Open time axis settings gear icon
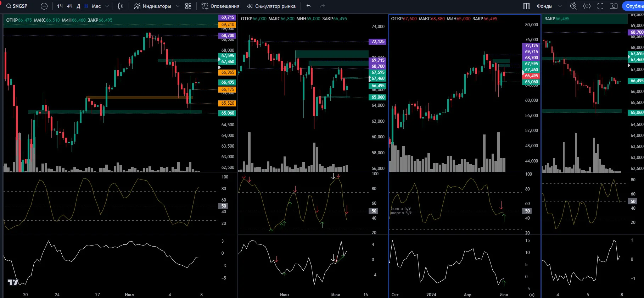This screenshot has width=644, height=298. click(x=532, y=295)
